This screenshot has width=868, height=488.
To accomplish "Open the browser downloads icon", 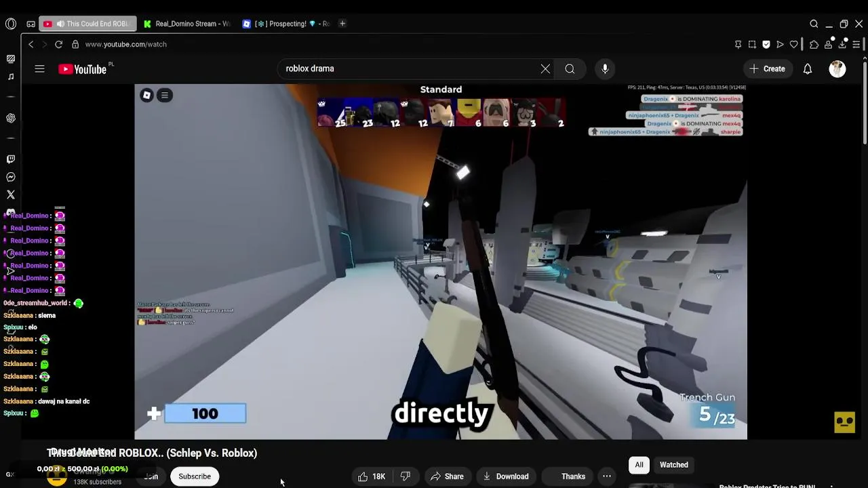I will 842,44.
